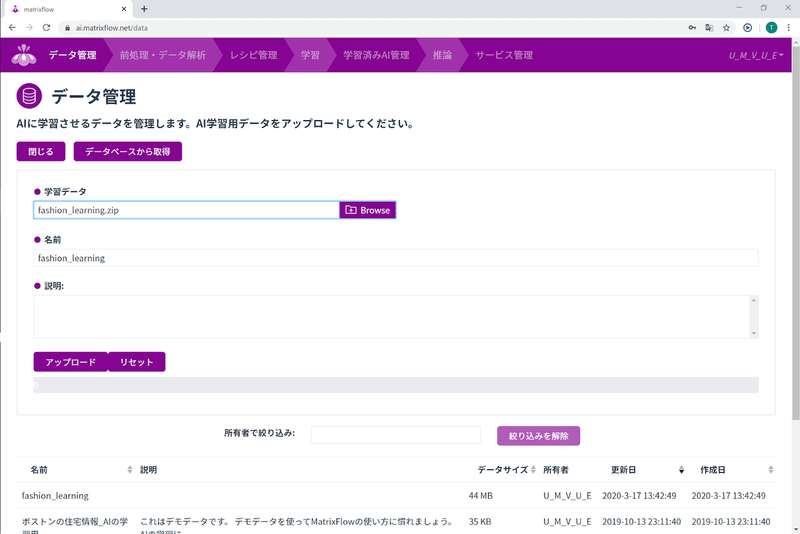Select the ボストンの住宅情報 row name
The width and height of the screenshot is (800, 534).
[x=74, y=525]
